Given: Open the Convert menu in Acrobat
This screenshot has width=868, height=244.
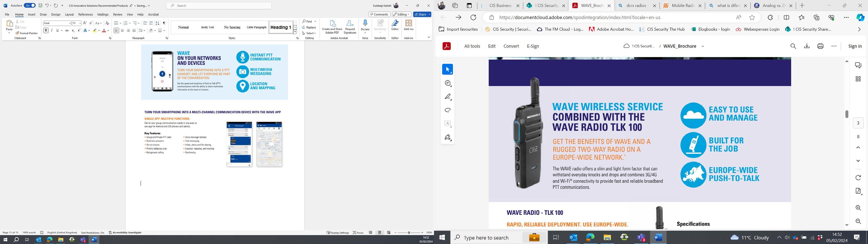Looking at the screenshot, I should click(x=511, y=46).
